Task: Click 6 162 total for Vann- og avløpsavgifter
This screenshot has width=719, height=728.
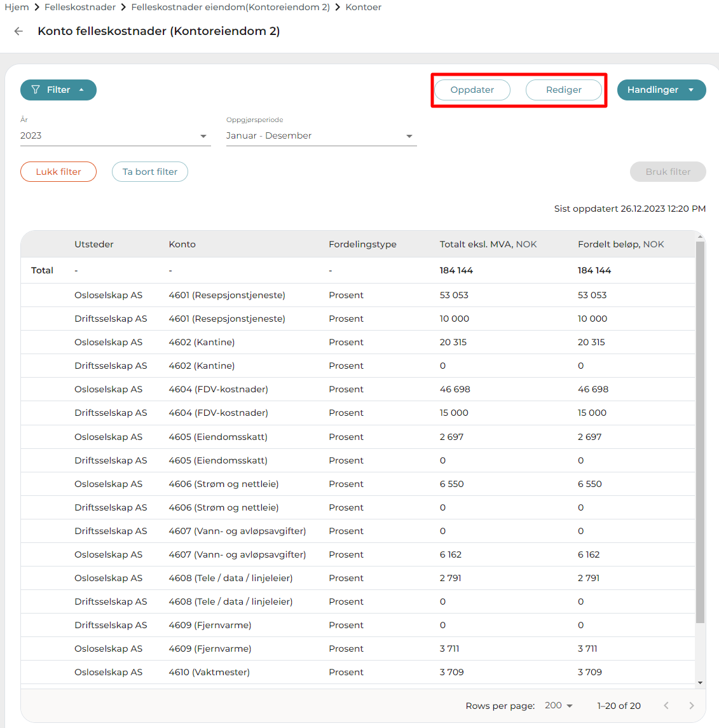Action: [x=450, y=554]
